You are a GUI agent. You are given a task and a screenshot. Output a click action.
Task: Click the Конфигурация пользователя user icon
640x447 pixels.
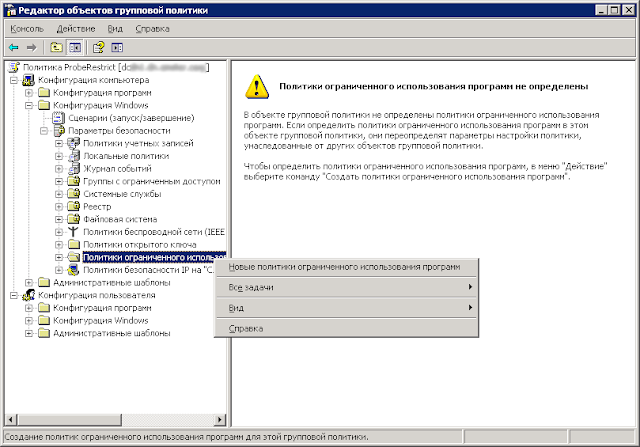[29, 295]
